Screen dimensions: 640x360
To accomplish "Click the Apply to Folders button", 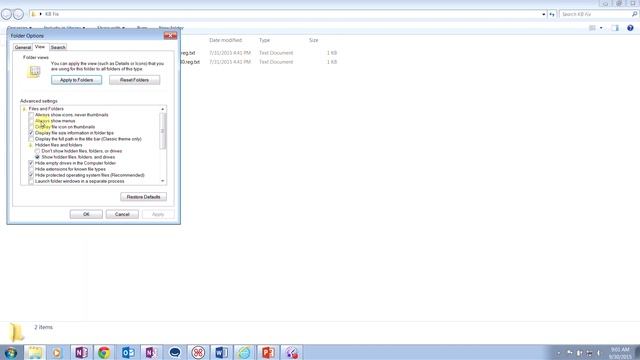I will [77, 80].
